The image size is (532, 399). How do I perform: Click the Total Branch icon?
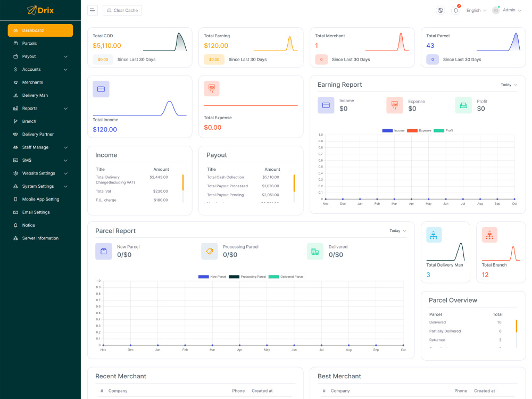(489, 235)
